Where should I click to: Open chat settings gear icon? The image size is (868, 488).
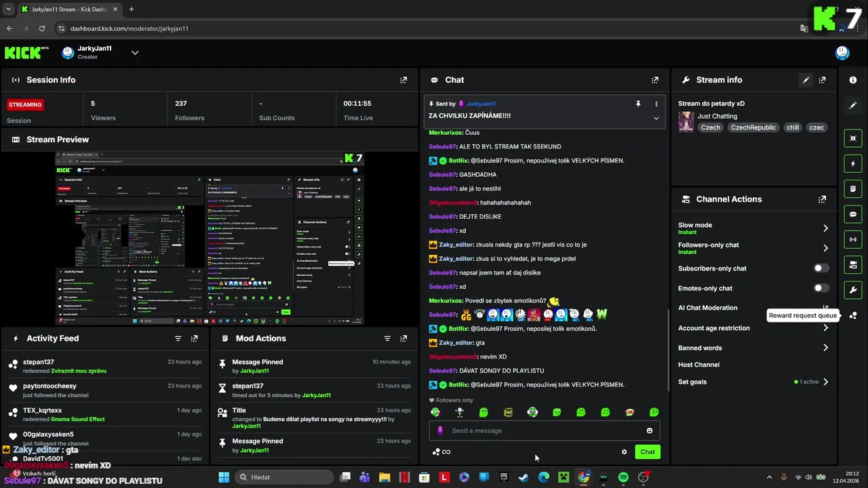click(624, 452)
